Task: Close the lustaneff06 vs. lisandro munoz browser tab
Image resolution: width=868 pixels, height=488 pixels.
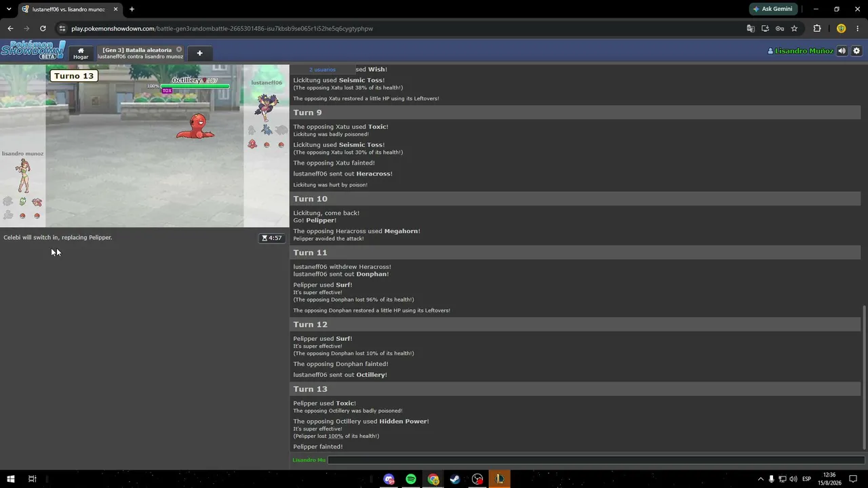Action: (x=115, y=9)
